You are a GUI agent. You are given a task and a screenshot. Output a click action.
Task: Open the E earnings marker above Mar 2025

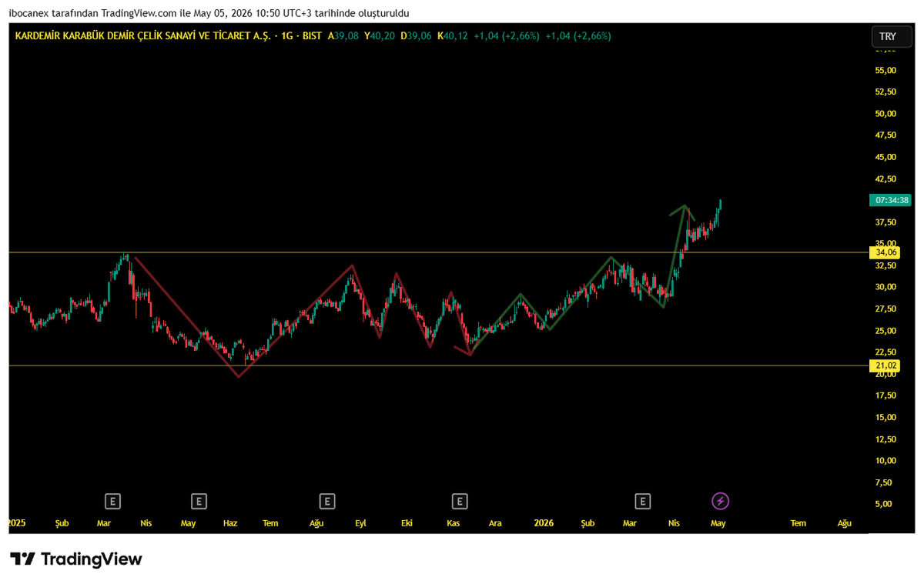[x=113, y=502]
